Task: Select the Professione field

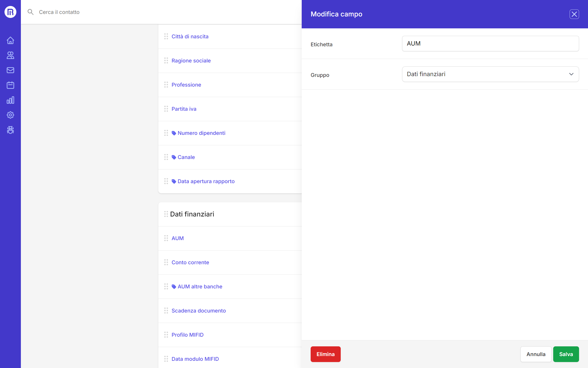Action: pos(186,85)
